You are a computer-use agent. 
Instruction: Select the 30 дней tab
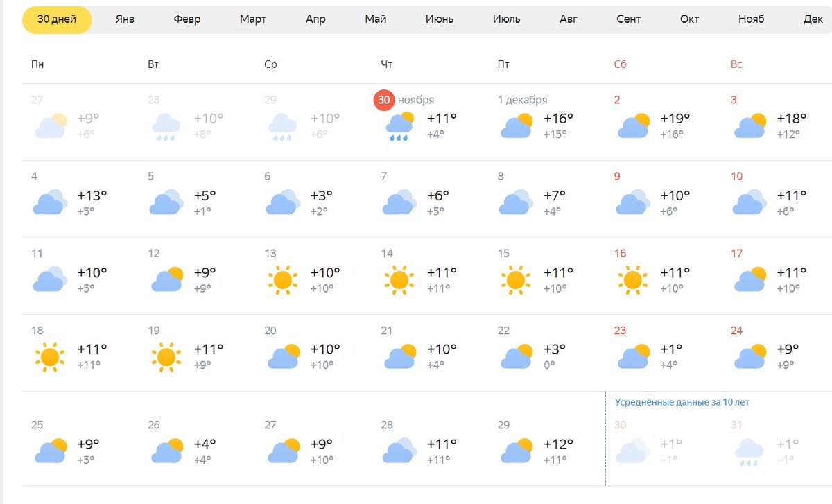(57, 19)
